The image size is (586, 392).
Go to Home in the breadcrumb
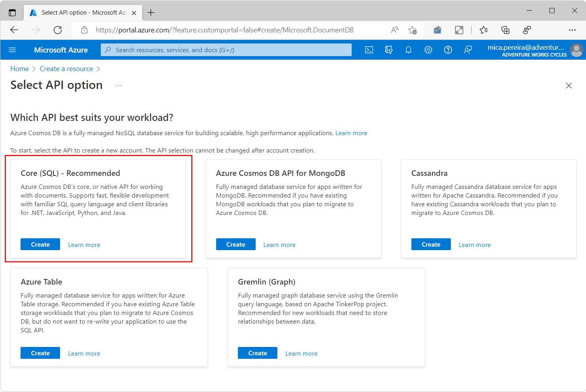(x=20, y=69)
